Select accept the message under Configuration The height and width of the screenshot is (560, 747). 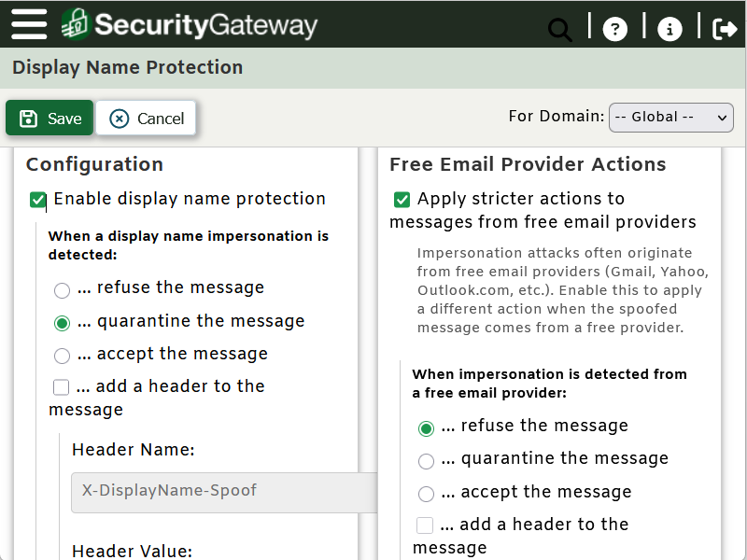[x=62, y=356]
